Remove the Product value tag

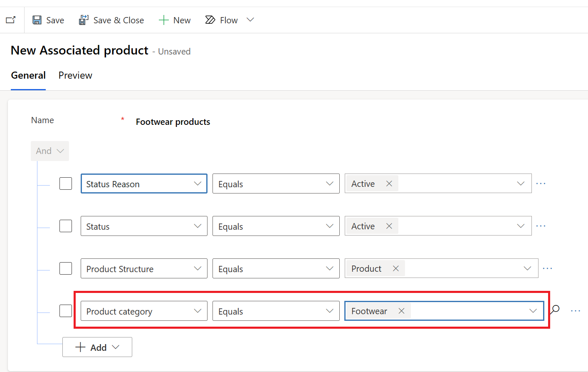click(x=396, y=268)
